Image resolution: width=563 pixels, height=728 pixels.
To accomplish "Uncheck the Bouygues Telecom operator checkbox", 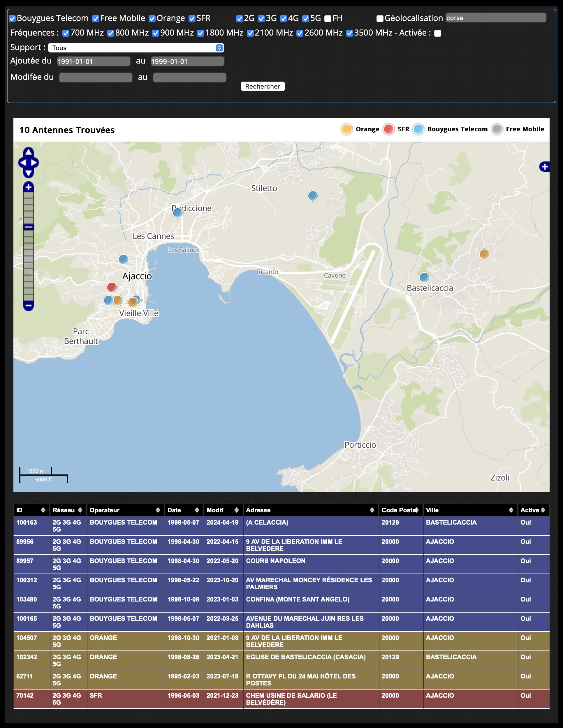I will point(12,19).
